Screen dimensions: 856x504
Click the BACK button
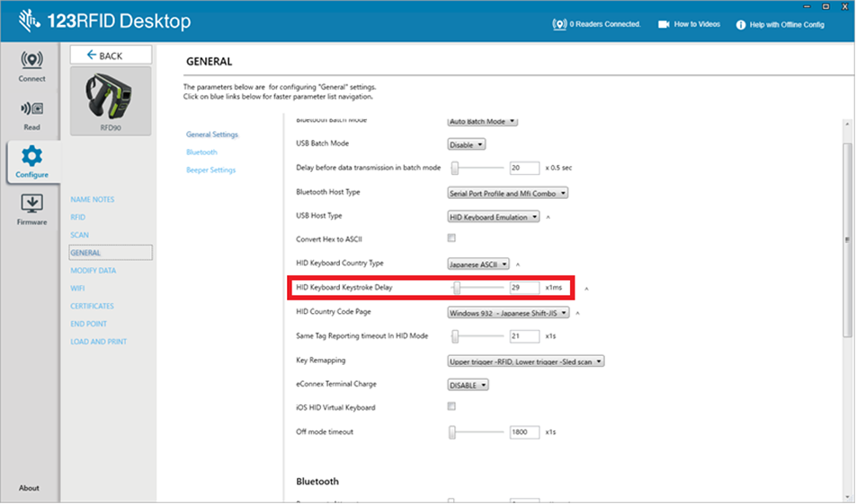[x=110, y=55]
